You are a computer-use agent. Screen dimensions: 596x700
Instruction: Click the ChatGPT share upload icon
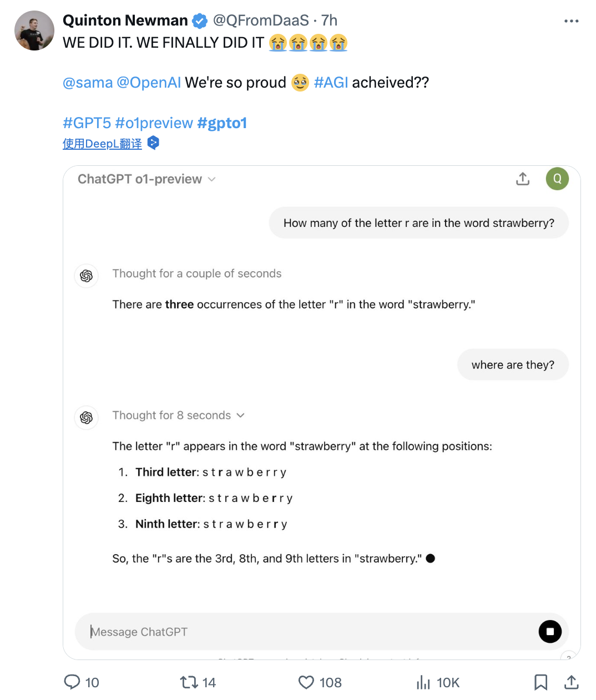point(523,179)
